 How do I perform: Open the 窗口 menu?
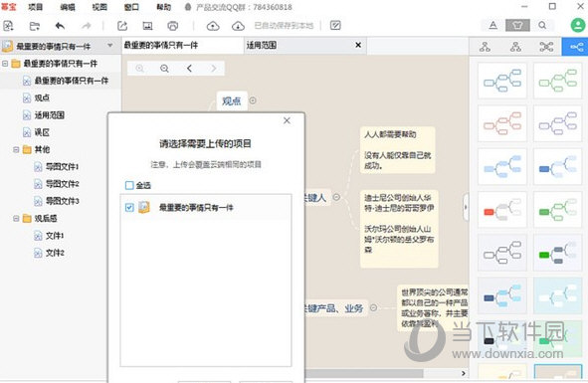pos(131,7)
